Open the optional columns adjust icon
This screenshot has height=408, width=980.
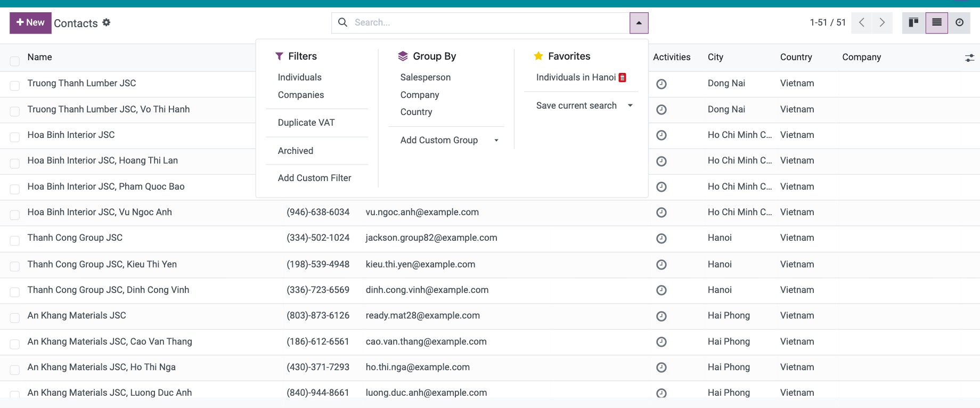click(x=969, y=58)
